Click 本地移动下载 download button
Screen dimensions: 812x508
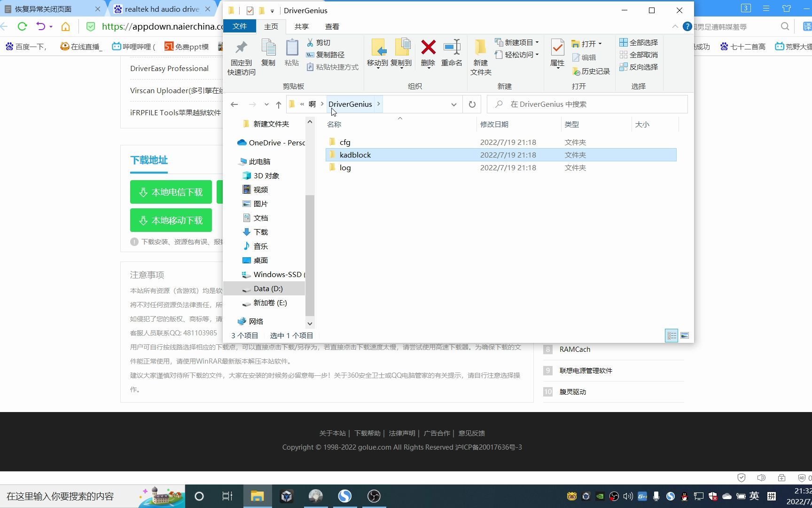click(171, 220)
